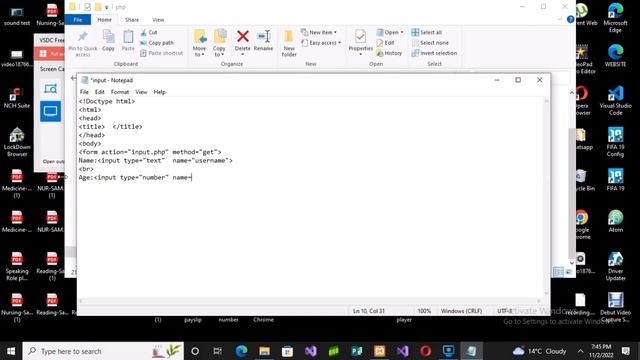Click the Notepad taskbar icon

471,351
